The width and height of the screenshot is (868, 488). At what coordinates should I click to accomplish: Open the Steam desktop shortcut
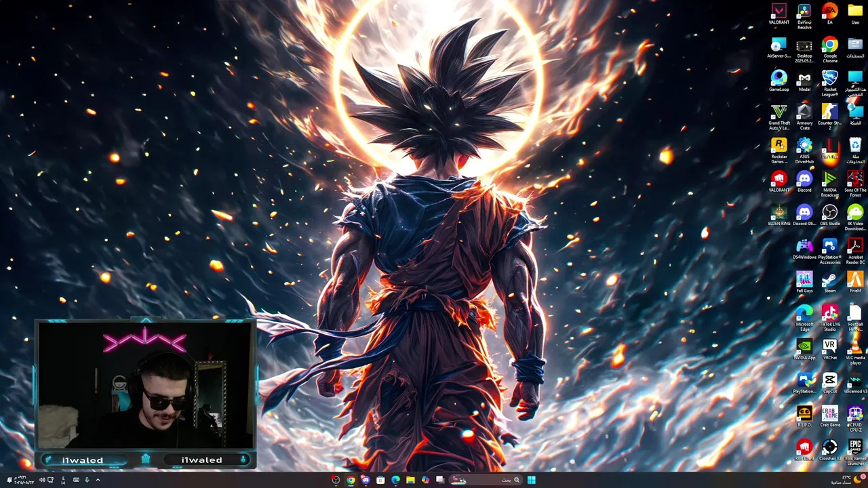click(x=830, y=283)
